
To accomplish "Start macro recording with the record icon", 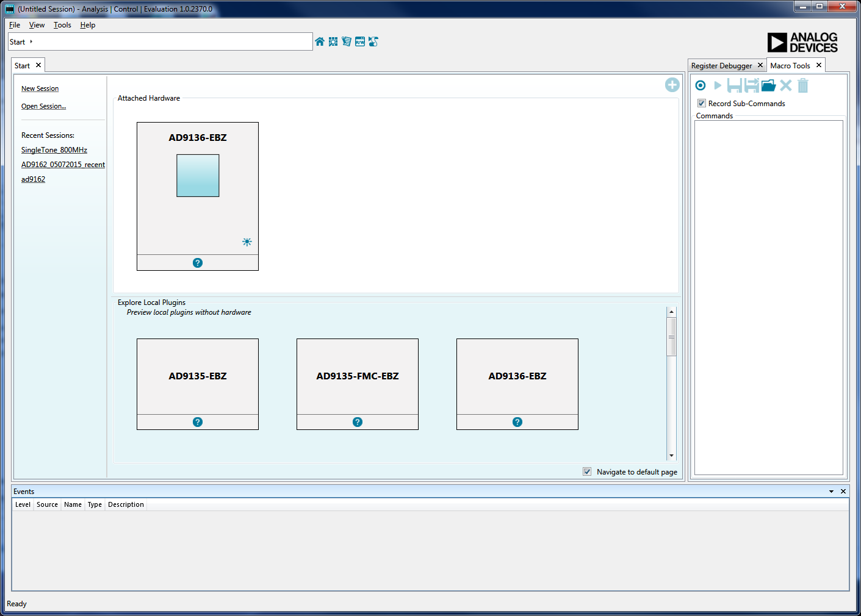I will coord(701,85).
